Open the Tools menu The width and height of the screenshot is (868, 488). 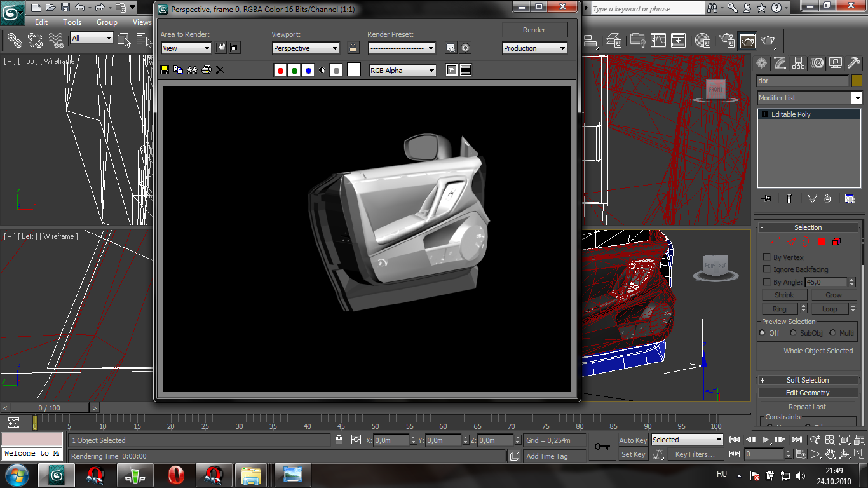pyautogui.click(x=72, y=22)
